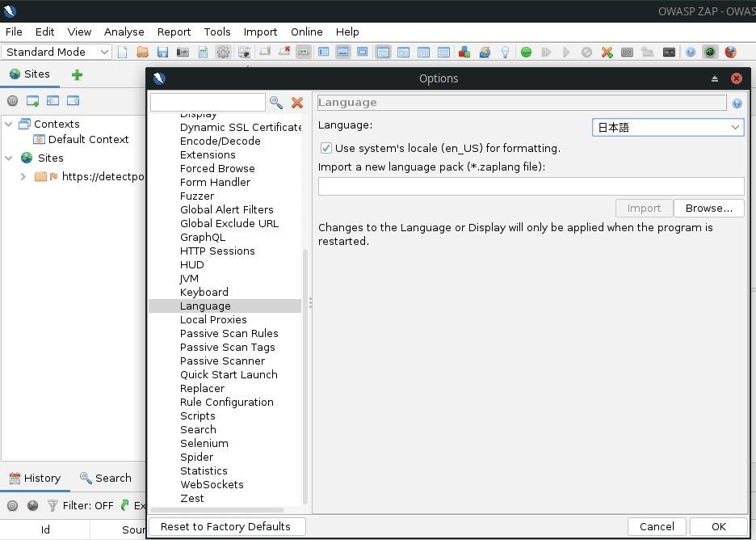756x540 pixels.
Task: Click the Open Session folder icon
Action: pos(143,52)
